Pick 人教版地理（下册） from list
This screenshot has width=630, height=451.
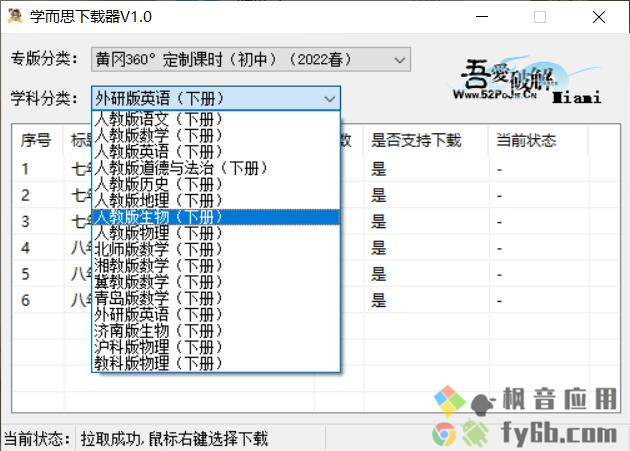click(x=216, y=201)
